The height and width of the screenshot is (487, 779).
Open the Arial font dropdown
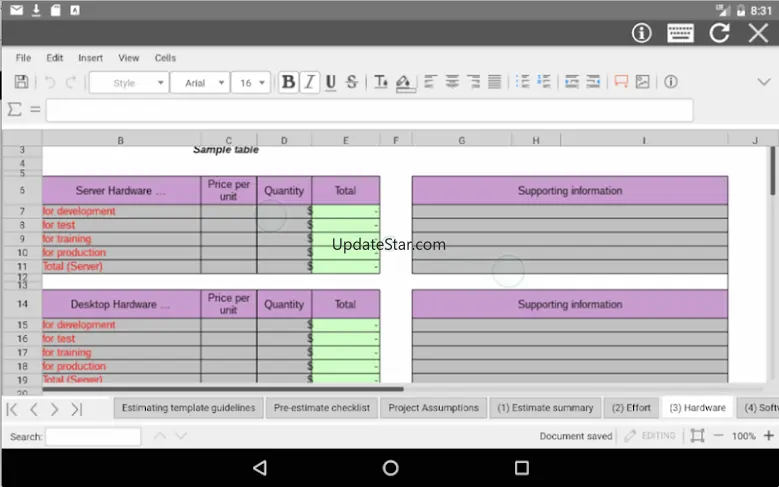point(199,83)
